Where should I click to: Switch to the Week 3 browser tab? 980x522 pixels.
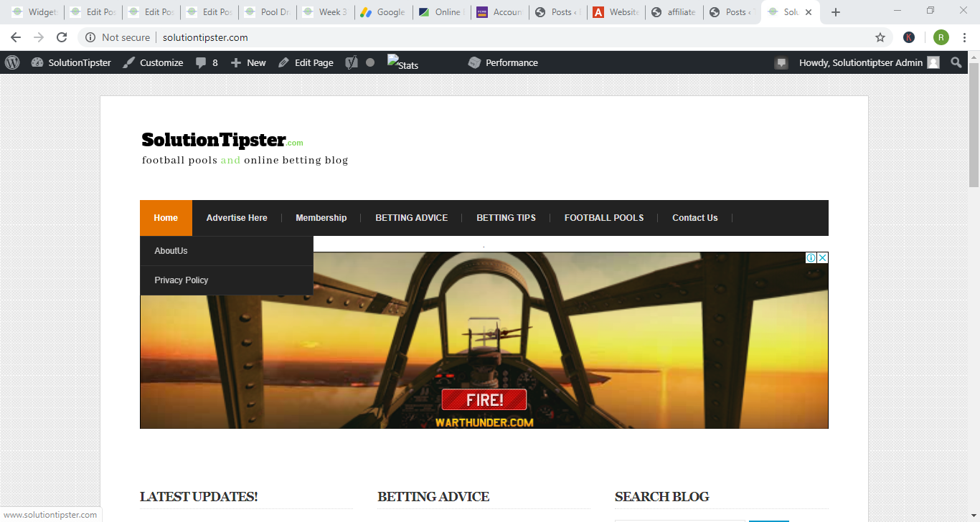pyautogui.click(x=324, y=12)
